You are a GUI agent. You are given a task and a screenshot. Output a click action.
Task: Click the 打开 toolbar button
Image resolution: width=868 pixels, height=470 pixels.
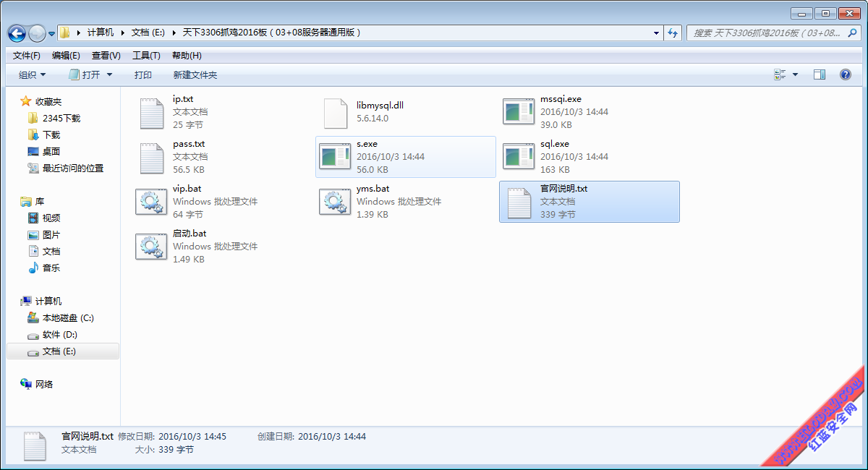85,74
